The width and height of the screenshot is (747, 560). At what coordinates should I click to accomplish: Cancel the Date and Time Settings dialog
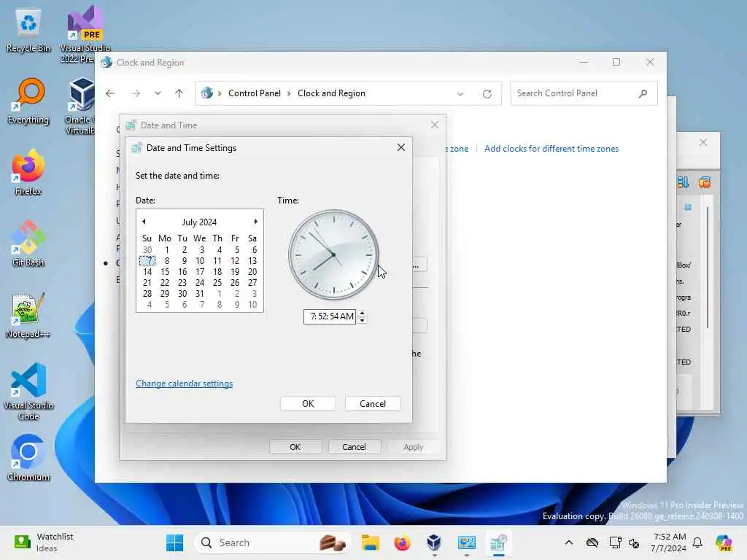(x=373, y=403)
